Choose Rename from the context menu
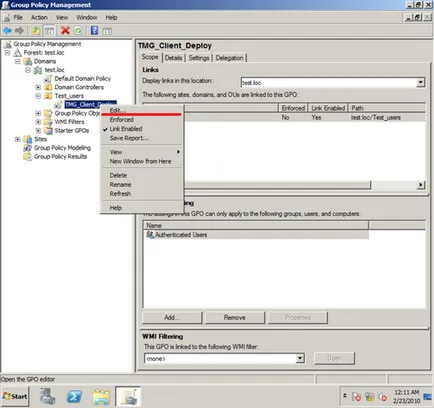434x408 pixels. click(x=142, y=185)
